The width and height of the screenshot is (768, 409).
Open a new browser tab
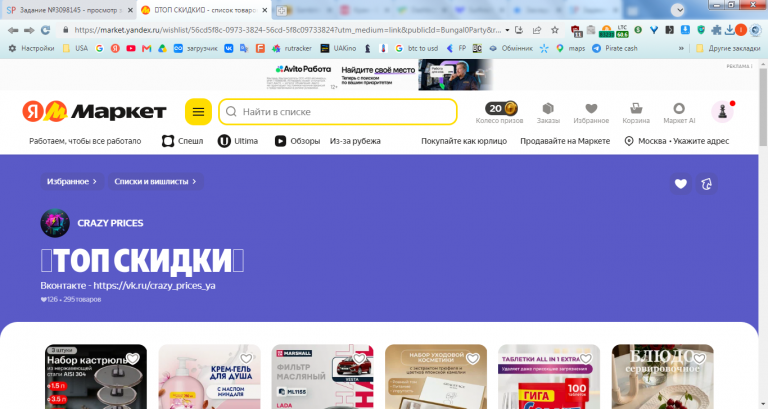(x=282, y=10)
